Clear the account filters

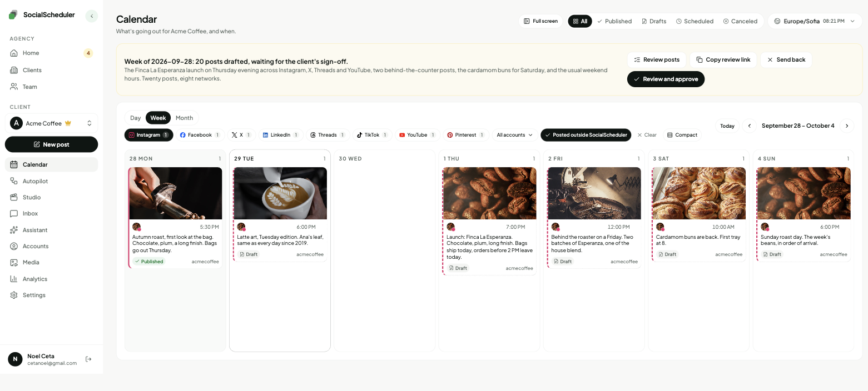click(647, 135)
